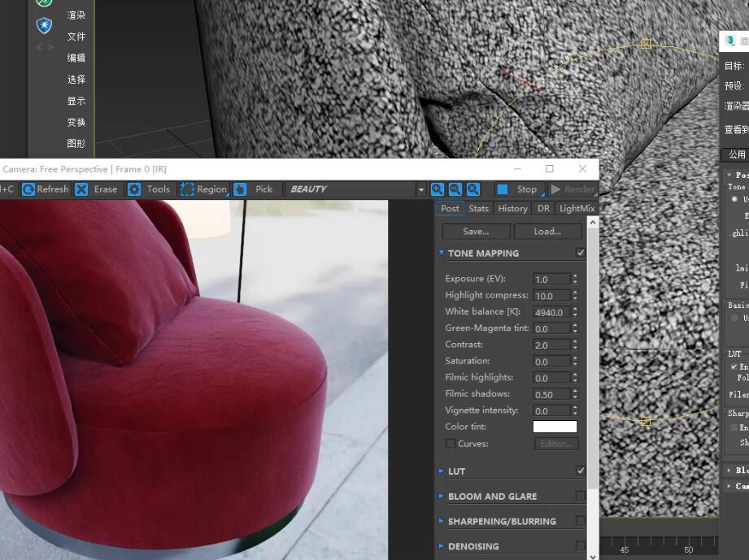Switch to the Stats tab

[x=479, y=209]
